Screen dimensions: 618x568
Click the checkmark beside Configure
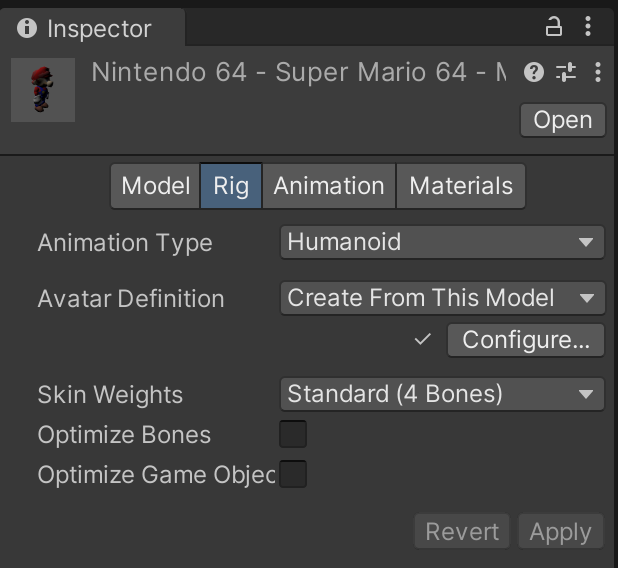pos(422,340)
